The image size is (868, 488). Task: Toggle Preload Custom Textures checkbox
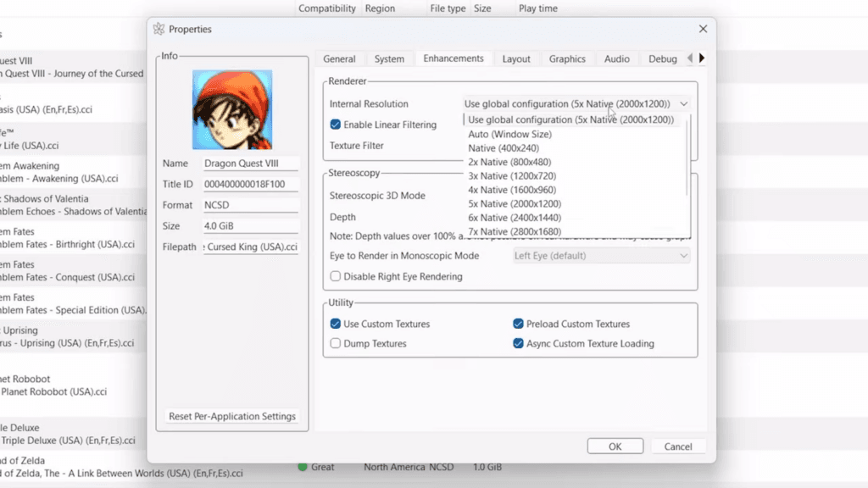click(518, 324)
